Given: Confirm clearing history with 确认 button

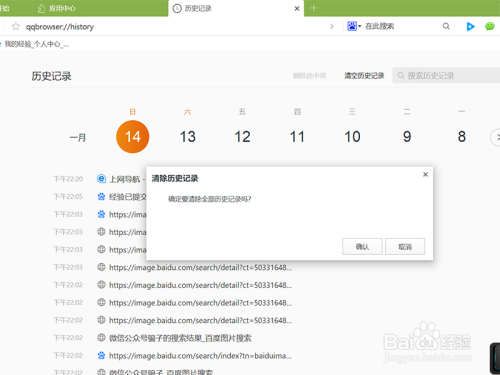Looking at the screenshot, I should click(362, 247).
